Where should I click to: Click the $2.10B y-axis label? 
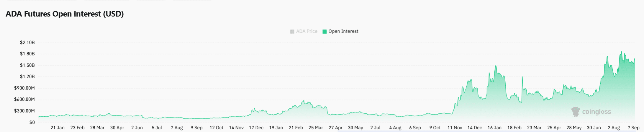click(27, 43)
